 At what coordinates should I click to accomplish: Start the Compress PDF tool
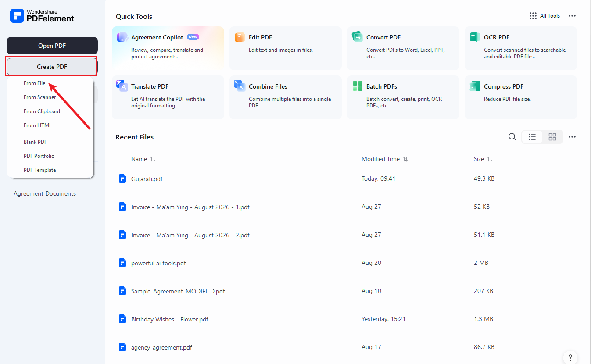(521, 97)
